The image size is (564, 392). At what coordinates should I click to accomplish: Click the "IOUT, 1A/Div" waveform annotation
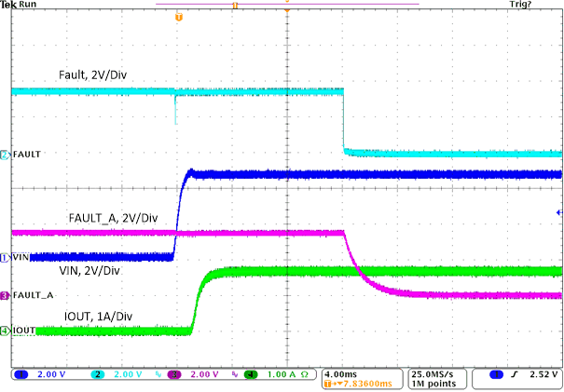(x=103, y=317)
